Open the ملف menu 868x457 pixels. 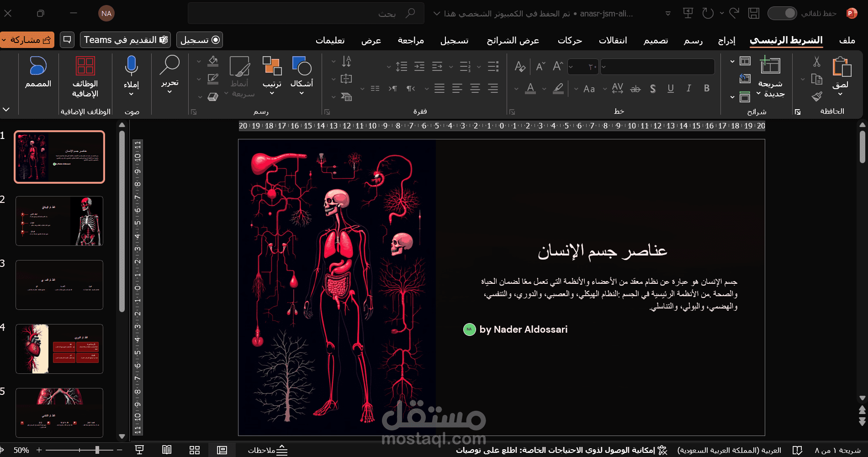(x=847, y=40)
